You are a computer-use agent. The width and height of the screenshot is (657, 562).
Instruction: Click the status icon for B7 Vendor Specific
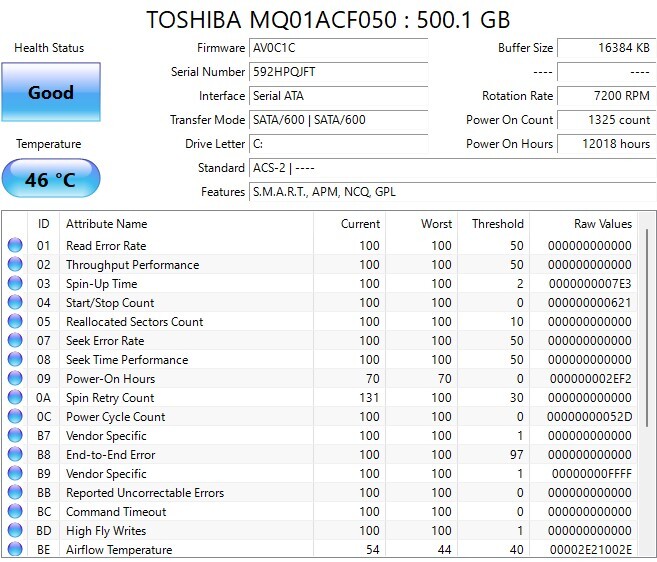[15, 435]
